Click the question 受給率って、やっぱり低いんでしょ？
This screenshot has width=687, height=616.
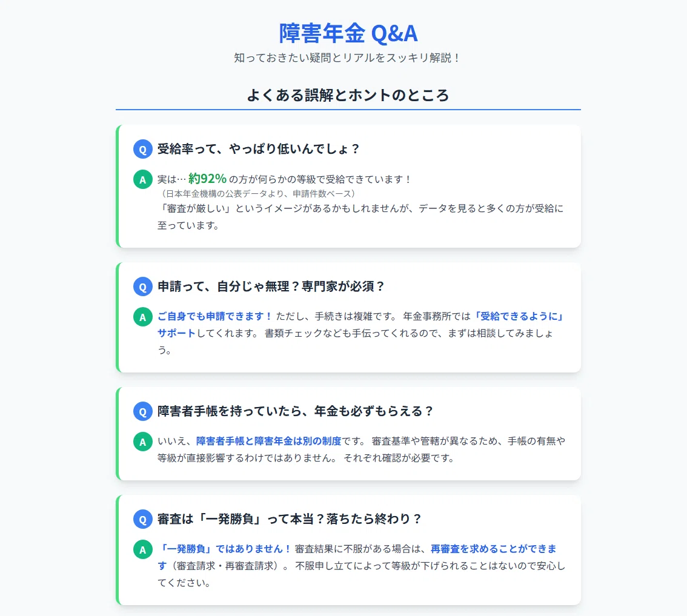[259, 149]
